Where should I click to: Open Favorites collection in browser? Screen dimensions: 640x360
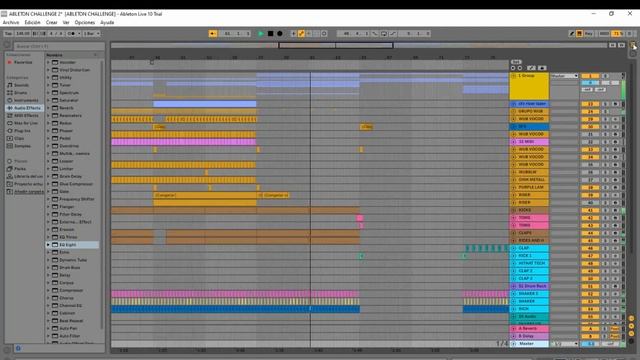(x=23, y=62)
